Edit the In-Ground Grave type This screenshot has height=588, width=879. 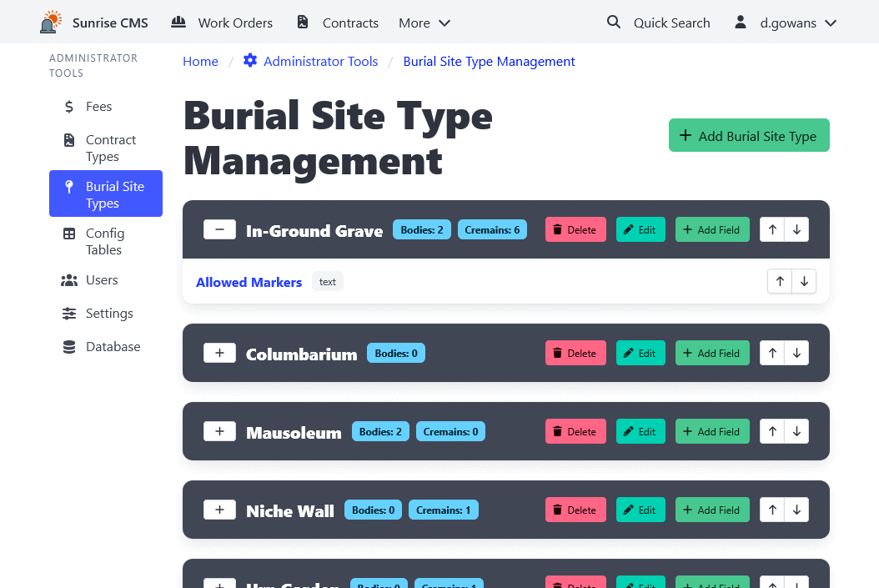(x=640, y=229)
